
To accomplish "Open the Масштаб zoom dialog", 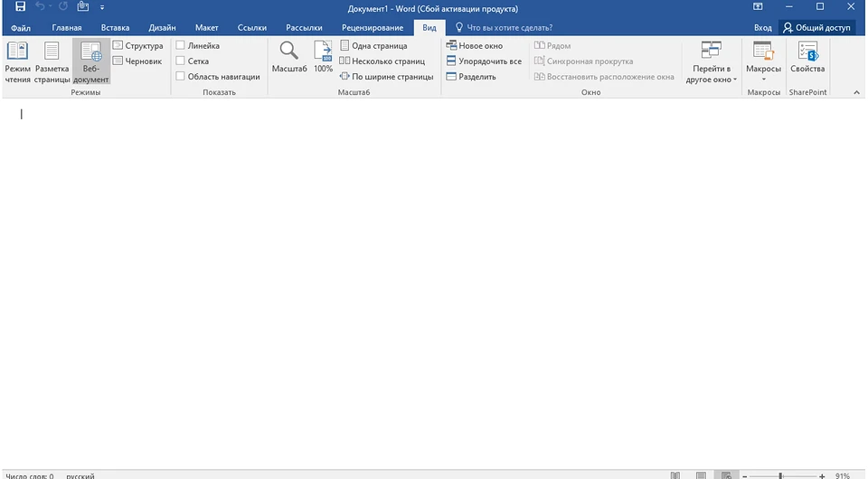I will click(x=289, y=58).
